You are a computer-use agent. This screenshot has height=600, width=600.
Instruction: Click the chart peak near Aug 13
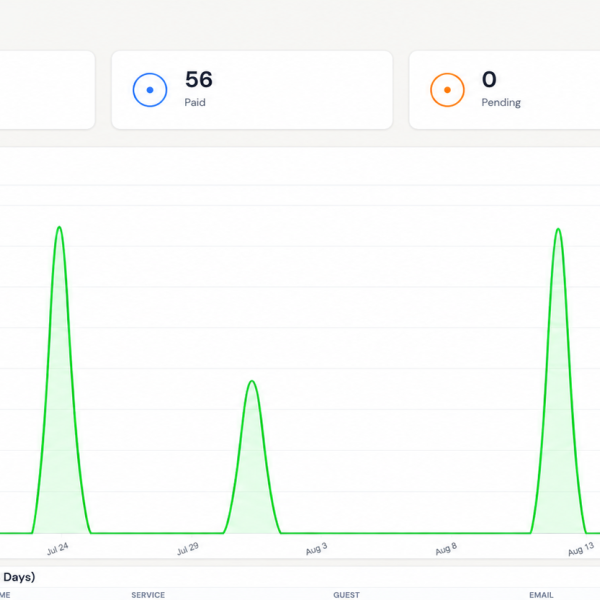tap(558, 229)
